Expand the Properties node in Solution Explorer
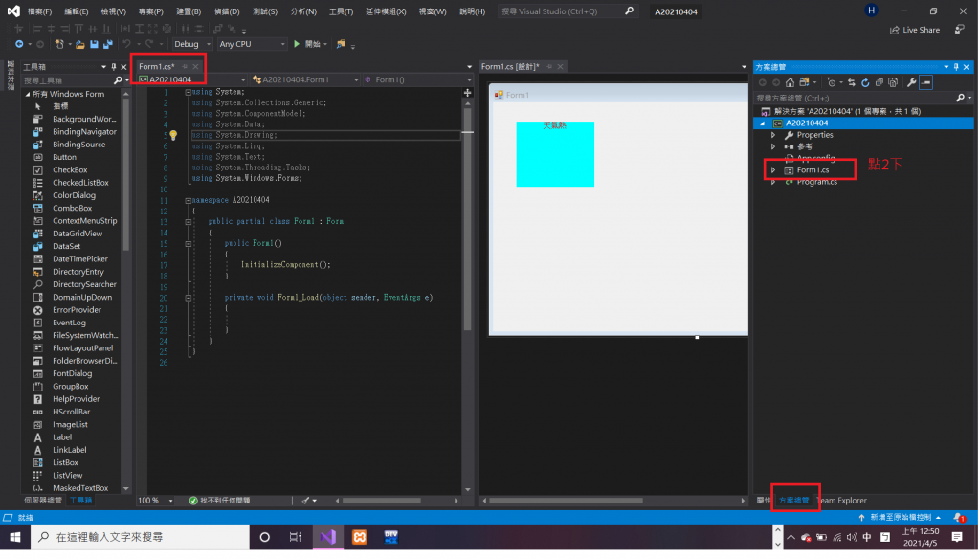Image resolution: width=980 pixels, height=559 pixels. [x=773, y=135]
